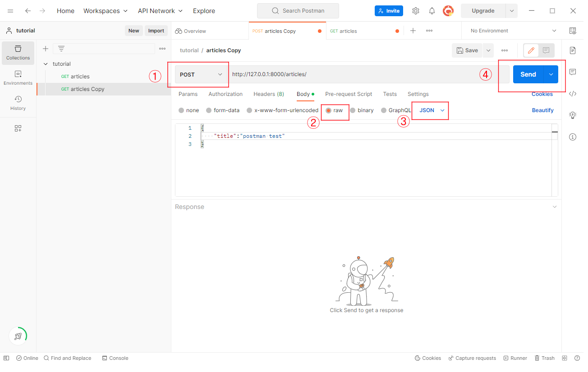Click the Send button
Viewport: 588px width, 372px height.
528,74
